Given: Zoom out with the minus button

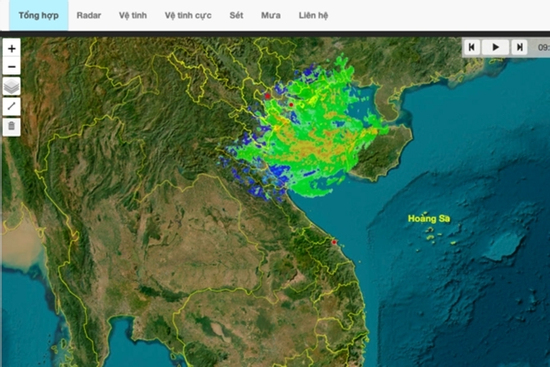Looking at the screenshot, I should click(12, 67).
